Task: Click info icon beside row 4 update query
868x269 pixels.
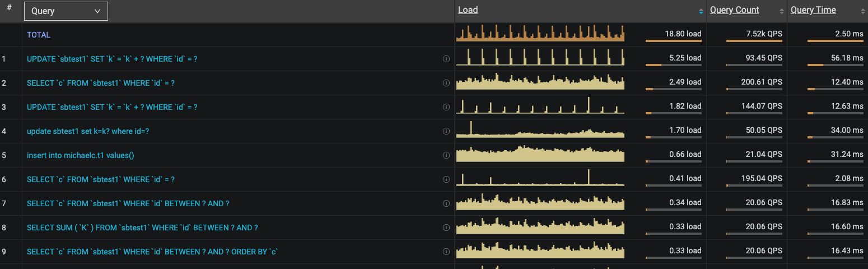Action: click(446, 131)
